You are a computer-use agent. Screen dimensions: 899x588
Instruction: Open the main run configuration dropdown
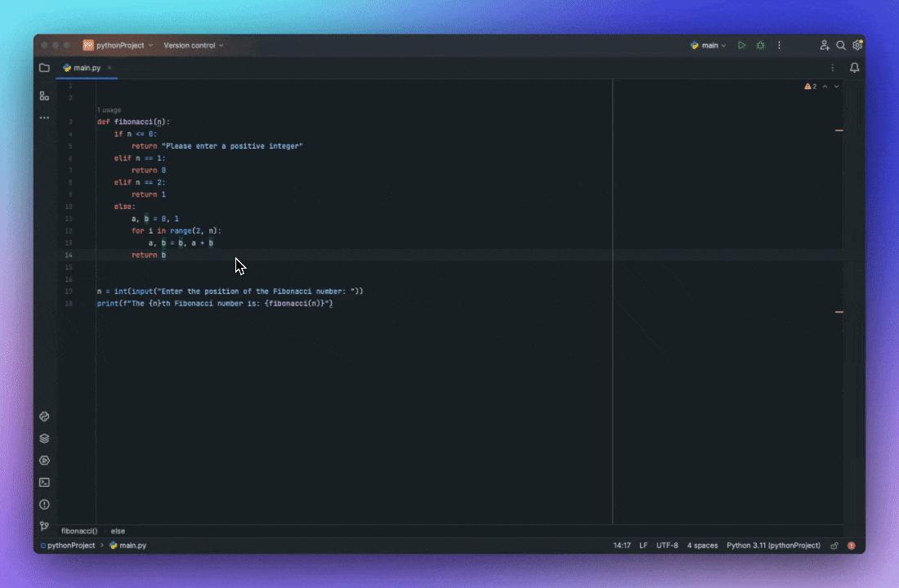pyautogui.click(x=708, y=45)
